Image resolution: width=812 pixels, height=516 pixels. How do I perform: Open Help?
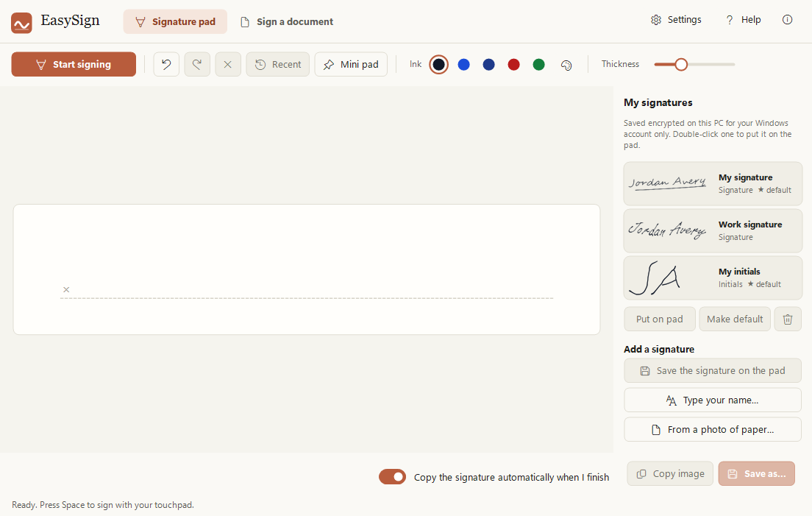pyautogui.click(x=743, y=20)
